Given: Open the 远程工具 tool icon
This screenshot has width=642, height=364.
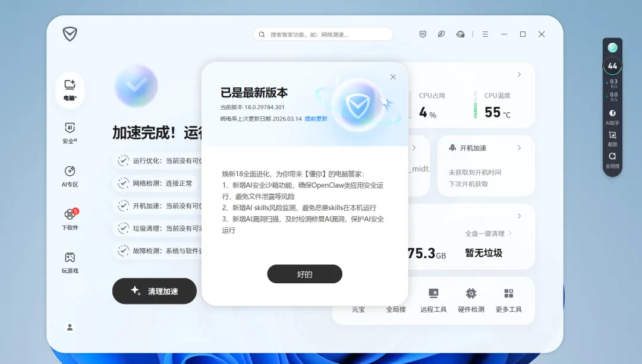Looking at the screenshot, I should pos(433,294).
